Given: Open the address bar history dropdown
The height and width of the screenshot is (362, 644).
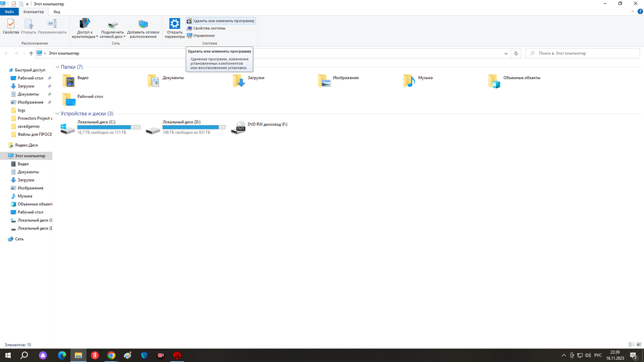Looking at the screenshot, I should (x=506, y=53).
